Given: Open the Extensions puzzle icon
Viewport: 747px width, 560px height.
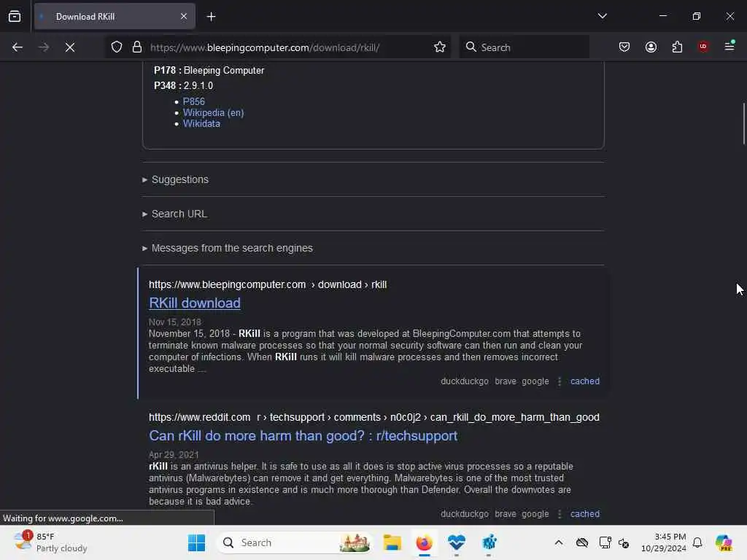Looking at the screenshot, I should 677,47.
